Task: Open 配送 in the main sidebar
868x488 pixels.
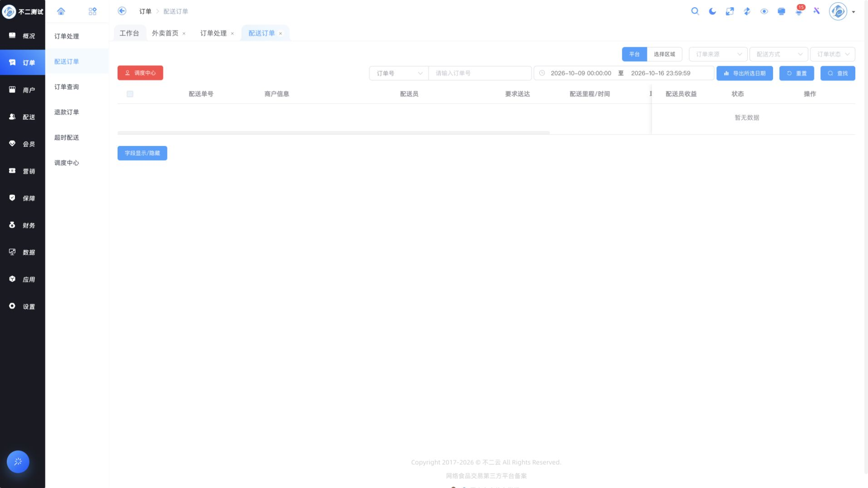Action: pos(22,117)
